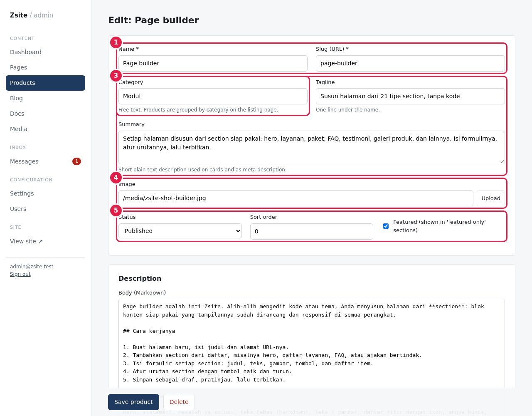Click the admin@zsite.test account text
This screenshot has height=416, width=532.
(x=32, y=267)
